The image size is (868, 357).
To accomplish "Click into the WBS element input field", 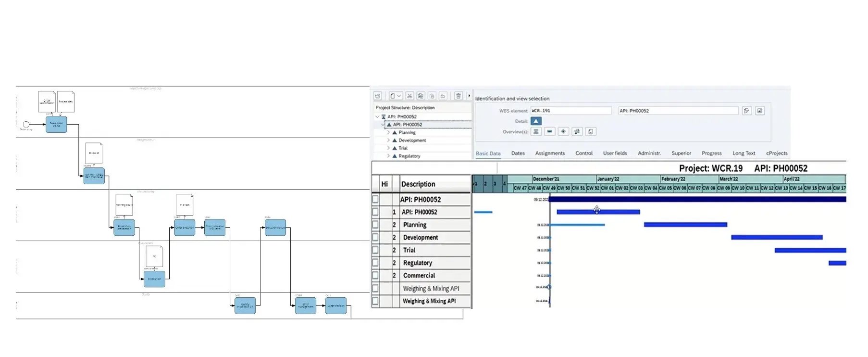I will tap(570, 111).
